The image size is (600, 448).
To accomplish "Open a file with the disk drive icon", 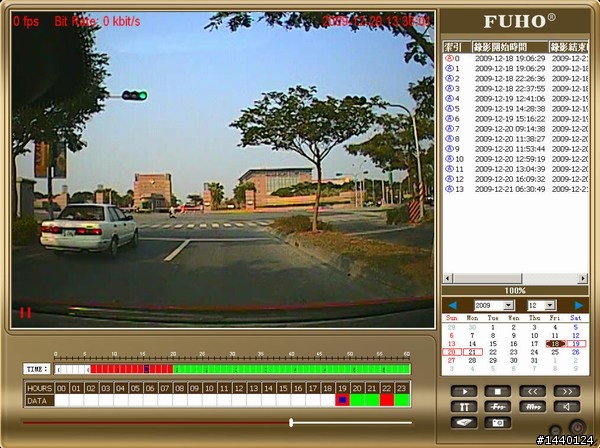I will pos(464,422).
